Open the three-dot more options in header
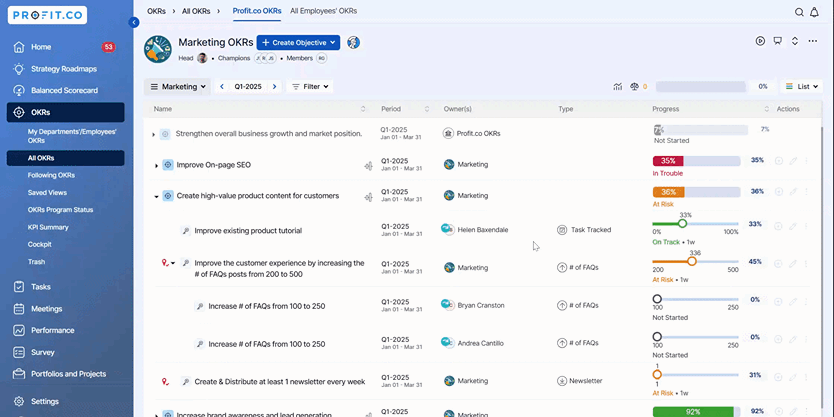This screenshot has height=417, width=834. (811, 41)
